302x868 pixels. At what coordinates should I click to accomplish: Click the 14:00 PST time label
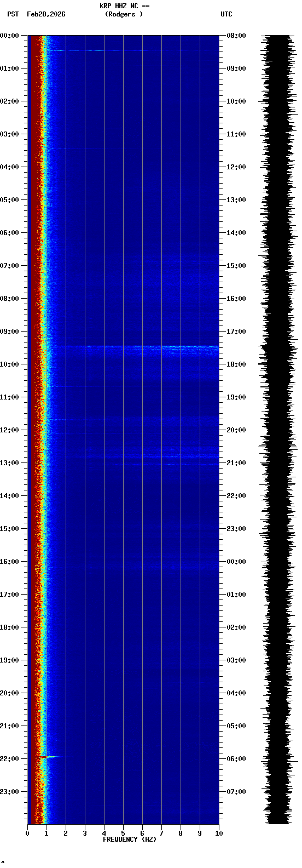point(9,496)
